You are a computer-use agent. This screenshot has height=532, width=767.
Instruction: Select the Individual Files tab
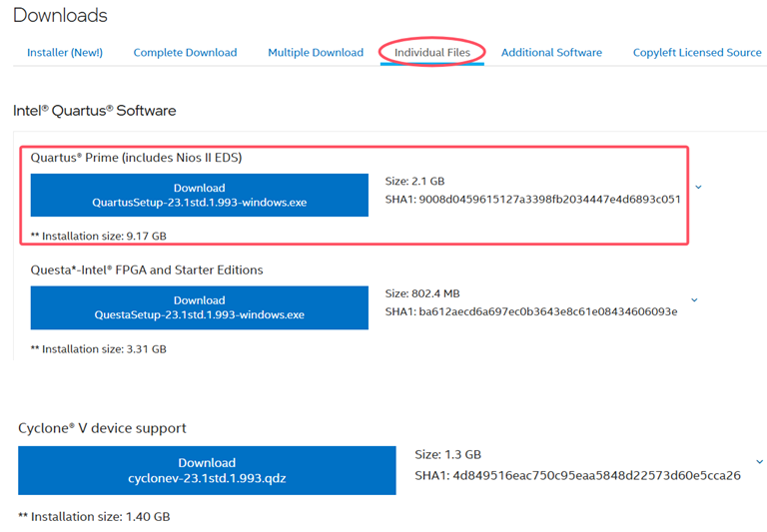click(x=431, y=52)
